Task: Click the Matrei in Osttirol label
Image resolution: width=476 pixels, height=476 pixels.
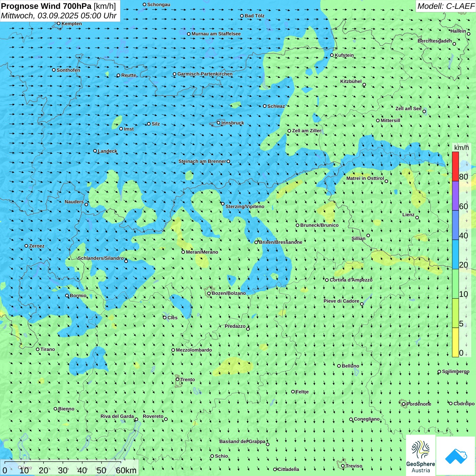Action: (365, 178)
